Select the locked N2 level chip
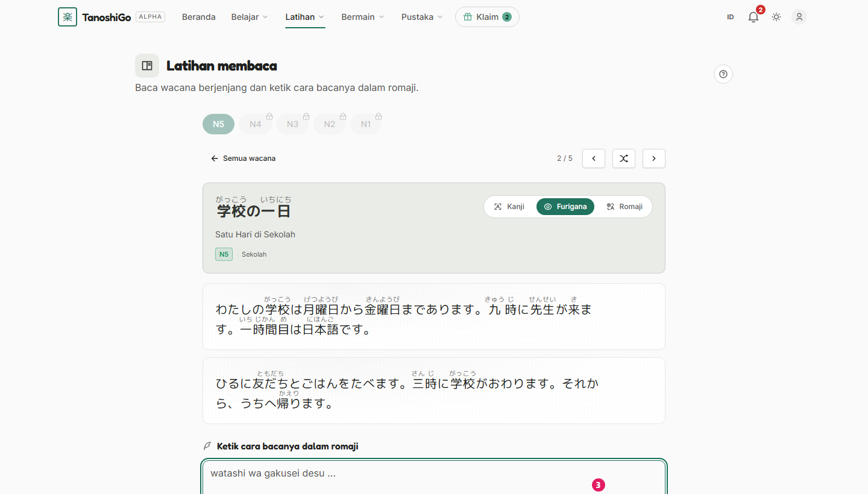The width and height of the screenshot is (868, 494). pos(329,124)
